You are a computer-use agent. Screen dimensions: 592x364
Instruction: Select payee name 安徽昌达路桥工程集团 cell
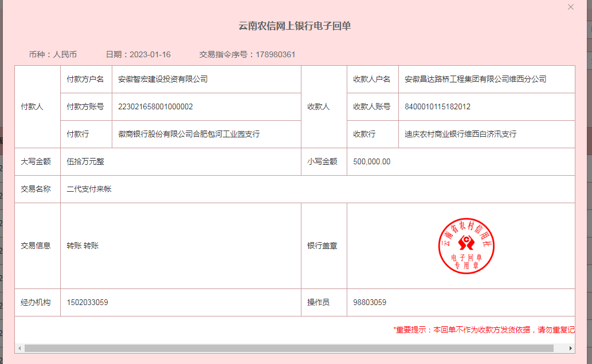click(475, 79)
